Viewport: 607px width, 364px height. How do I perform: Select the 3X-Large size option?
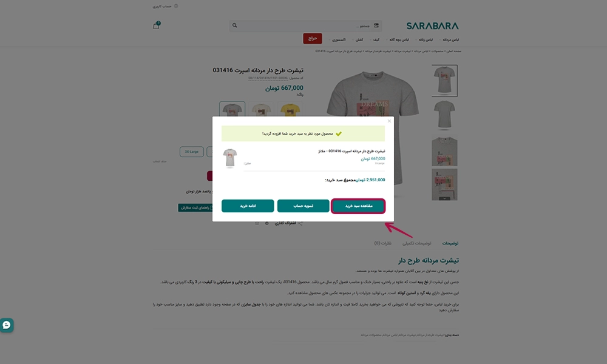192,152
